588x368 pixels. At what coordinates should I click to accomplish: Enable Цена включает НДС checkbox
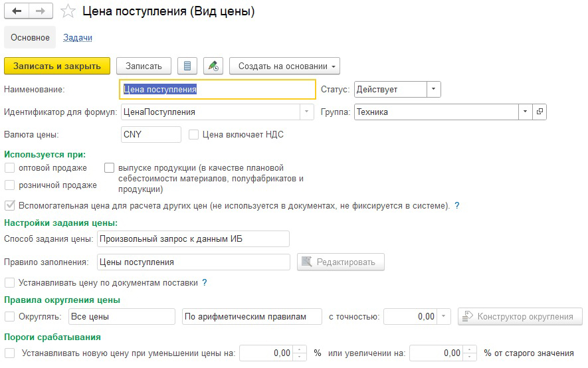coord(194,135)
